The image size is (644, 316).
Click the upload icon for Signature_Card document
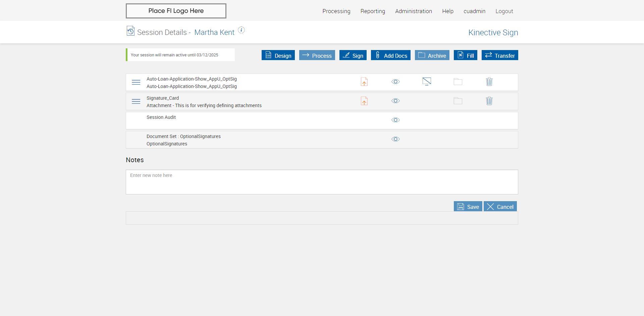[x=364, y=101]
